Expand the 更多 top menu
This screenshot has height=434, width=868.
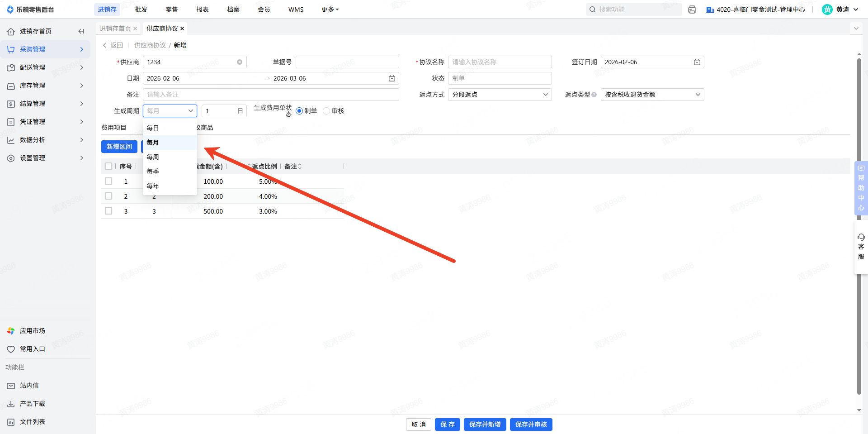(x=330, y=10)
